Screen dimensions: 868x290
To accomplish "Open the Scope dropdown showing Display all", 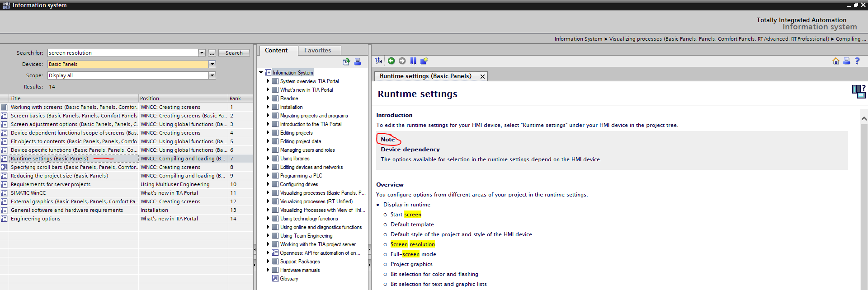I will pyautogui.click(x=212, y=75).
